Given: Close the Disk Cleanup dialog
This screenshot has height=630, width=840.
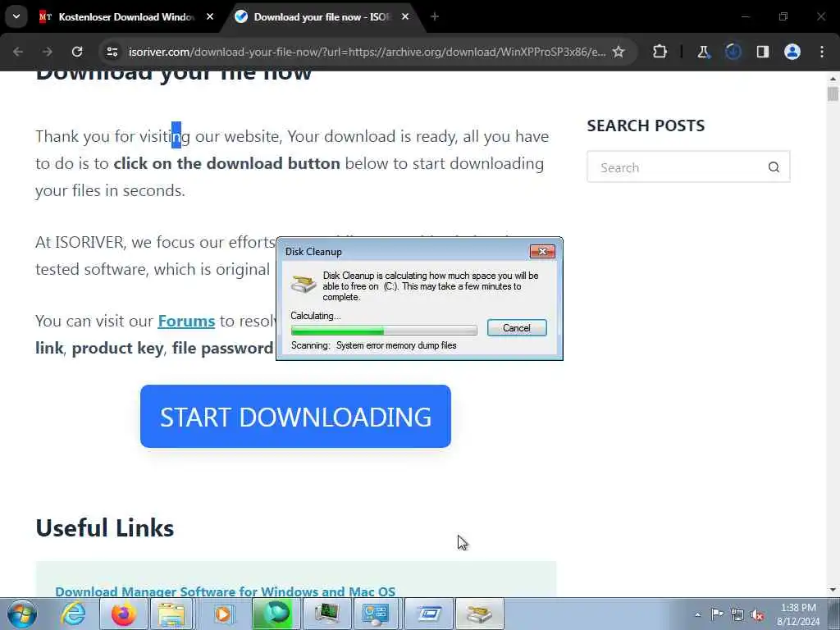Looking at the screenshot, I should point(542,251).
